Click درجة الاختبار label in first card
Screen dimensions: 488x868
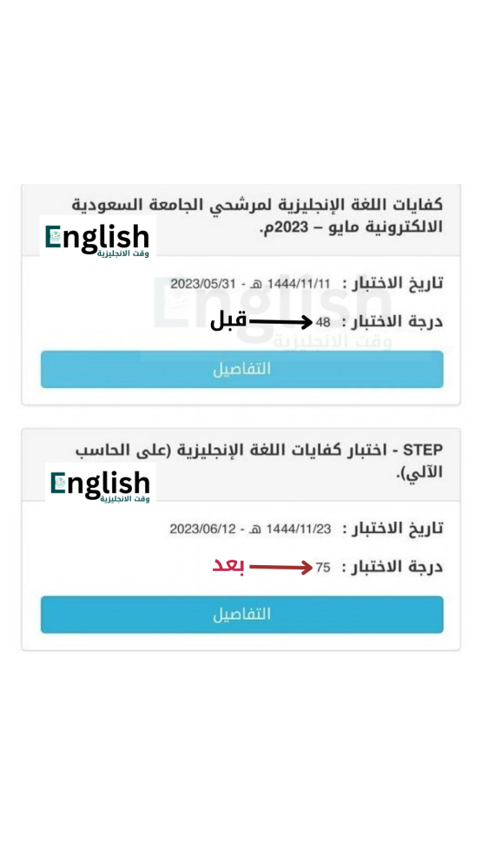click(x=393, y=322)
